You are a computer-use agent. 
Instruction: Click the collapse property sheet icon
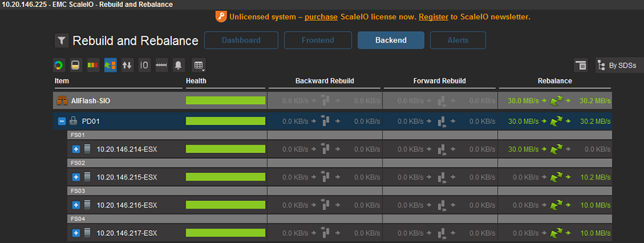(581, 65)
